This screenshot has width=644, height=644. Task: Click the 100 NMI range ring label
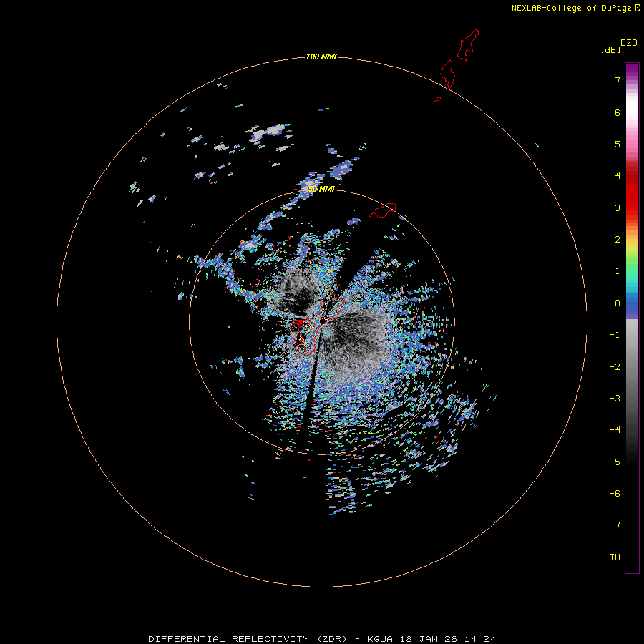[x=321, y=57]
